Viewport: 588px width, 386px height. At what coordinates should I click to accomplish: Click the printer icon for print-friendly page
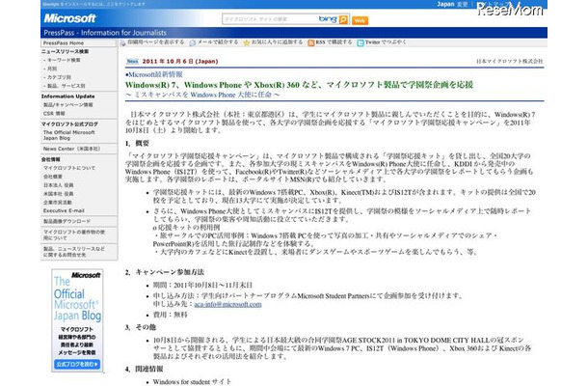point(122,42)
